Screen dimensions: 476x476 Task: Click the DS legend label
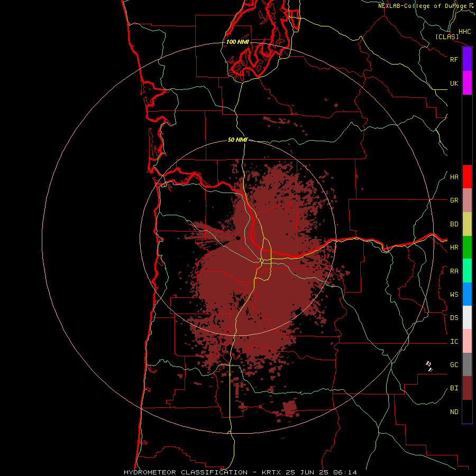point(454,318)
